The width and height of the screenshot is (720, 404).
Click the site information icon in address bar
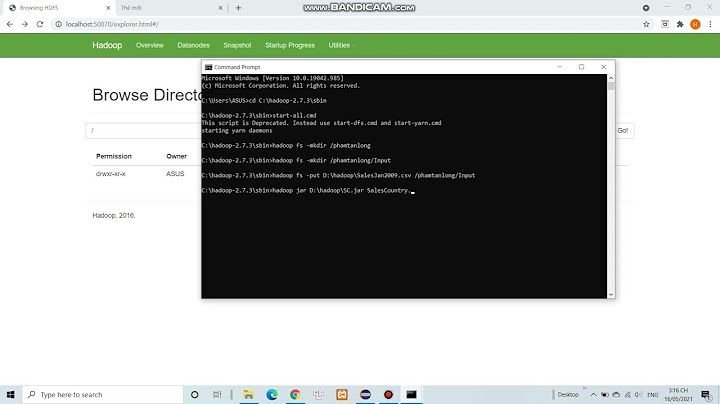coord(58,24)
